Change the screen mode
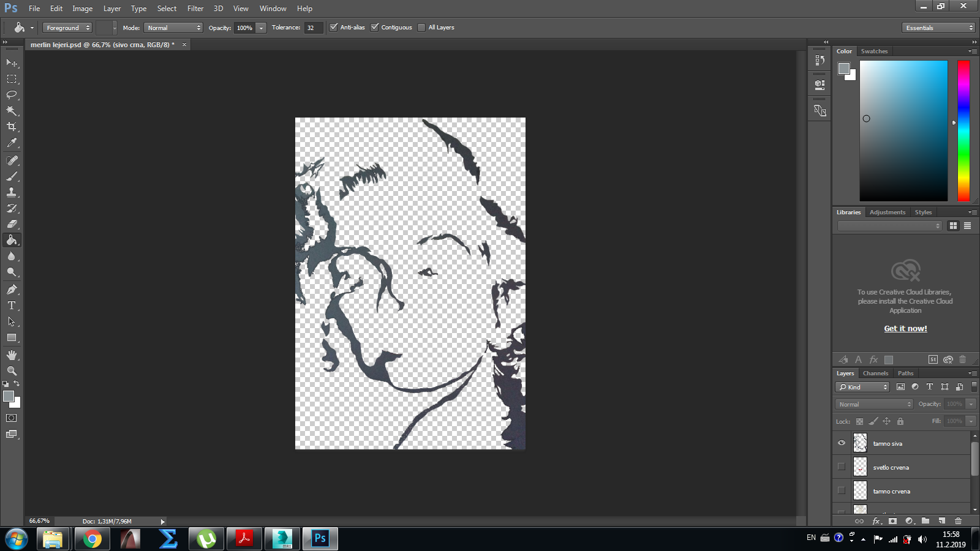The width and height of the screenshot is (980, 551). (12, 434)
